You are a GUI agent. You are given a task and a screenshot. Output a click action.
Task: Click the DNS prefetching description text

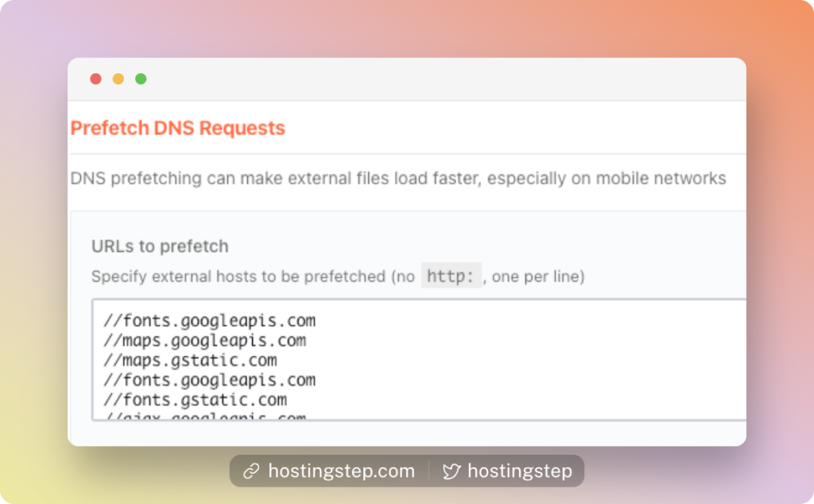click(398, 178)
